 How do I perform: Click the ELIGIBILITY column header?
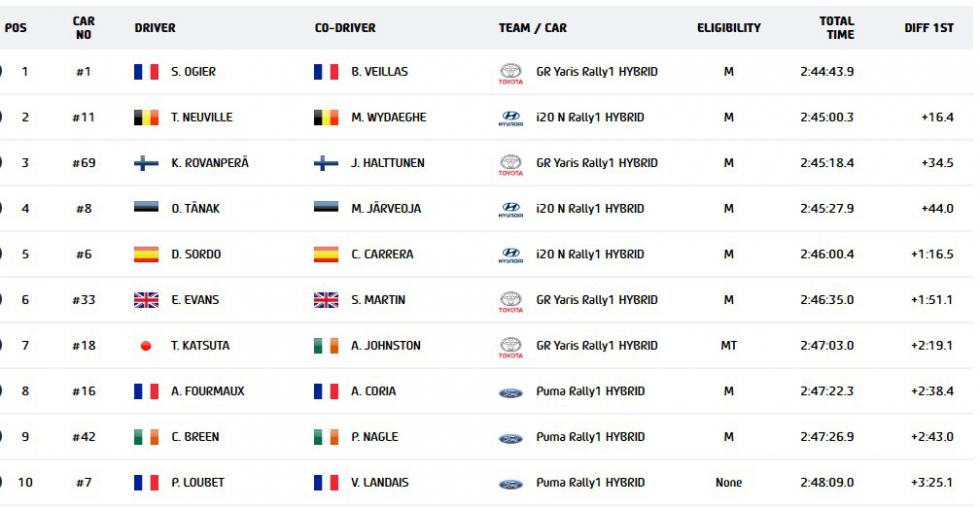pyautogui.click(x=729, y=28)
